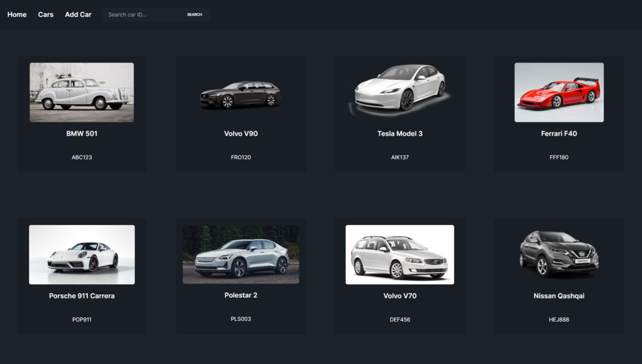
Task: Select the Polestar 2 title
Action: click(241, 295)
